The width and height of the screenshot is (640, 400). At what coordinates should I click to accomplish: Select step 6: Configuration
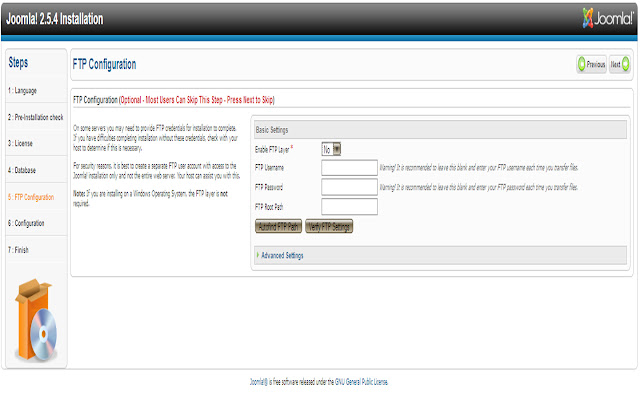pos(26,223)
